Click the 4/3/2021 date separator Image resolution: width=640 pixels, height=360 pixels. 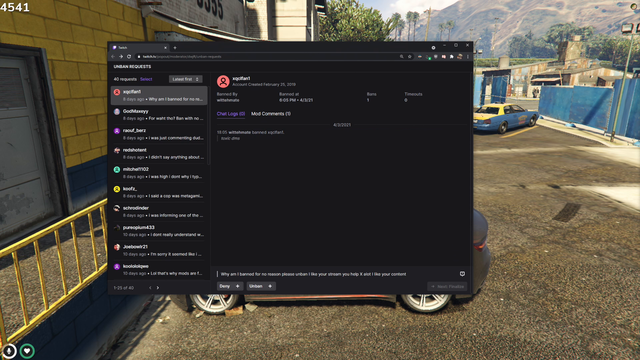342,125
